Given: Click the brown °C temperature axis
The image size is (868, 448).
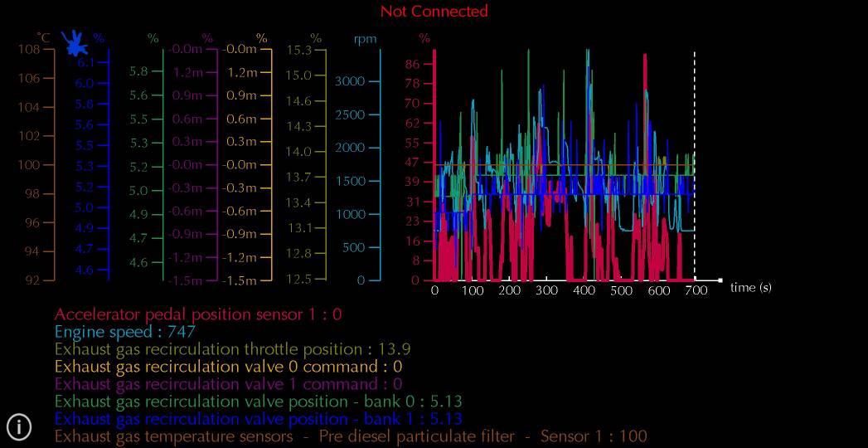Looking at the screenshot, I should click(x=54, y=166).
